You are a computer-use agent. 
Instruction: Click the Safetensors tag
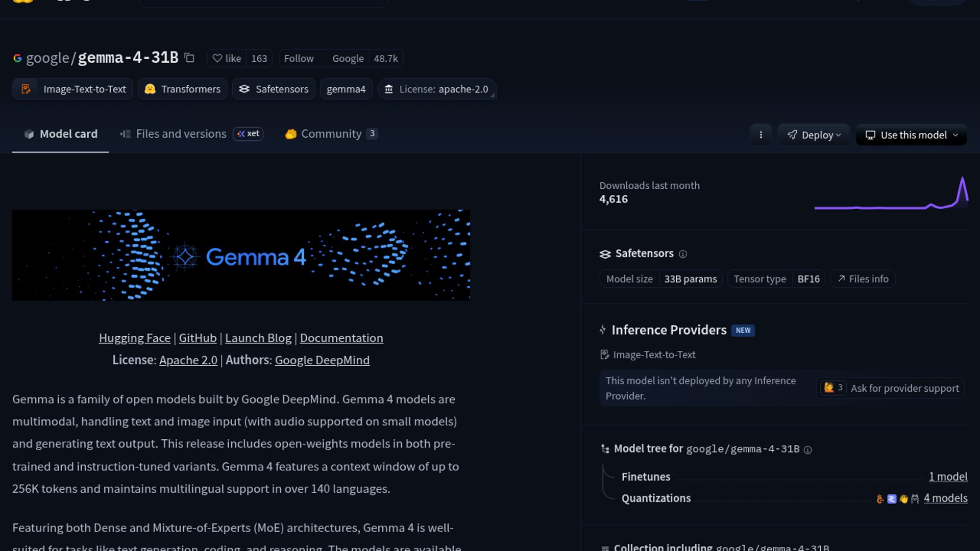(x=274, y=89)
